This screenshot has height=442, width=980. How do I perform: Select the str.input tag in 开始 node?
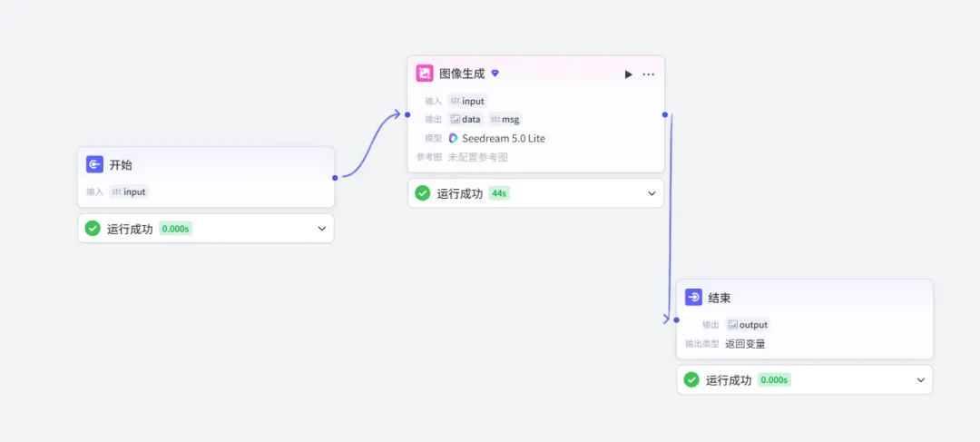click(129, 192)
